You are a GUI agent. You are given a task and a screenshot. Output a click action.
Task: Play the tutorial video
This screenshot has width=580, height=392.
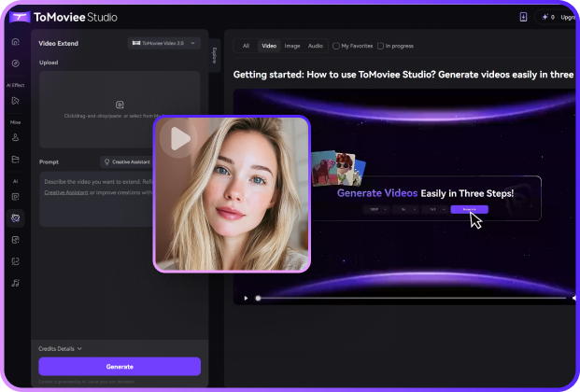point(246,298)
